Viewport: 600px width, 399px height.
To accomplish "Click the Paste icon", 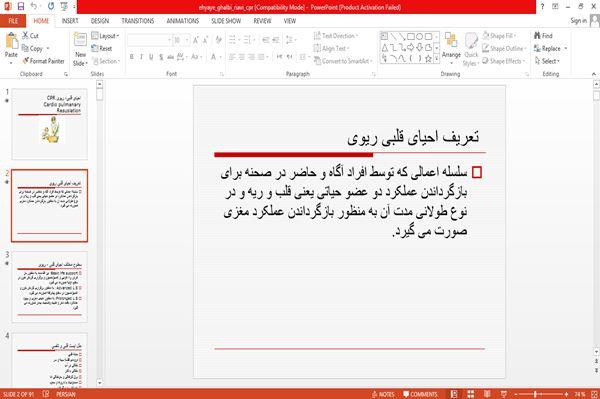I will tap(11, 41).
